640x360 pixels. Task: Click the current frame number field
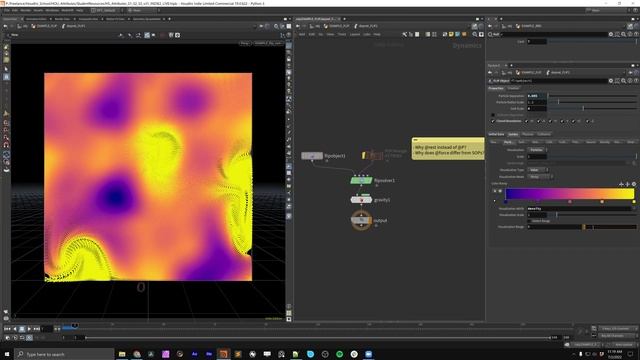47,329
